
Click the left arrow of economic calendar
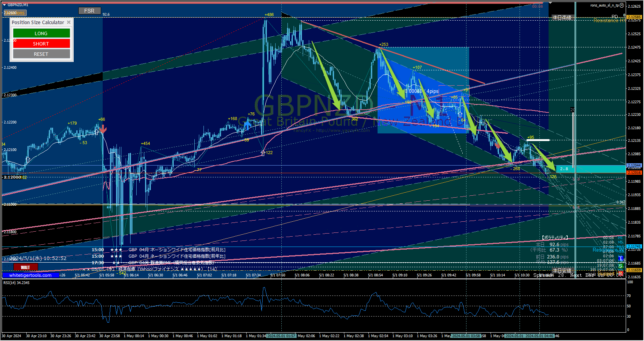[x=84, y=269]
